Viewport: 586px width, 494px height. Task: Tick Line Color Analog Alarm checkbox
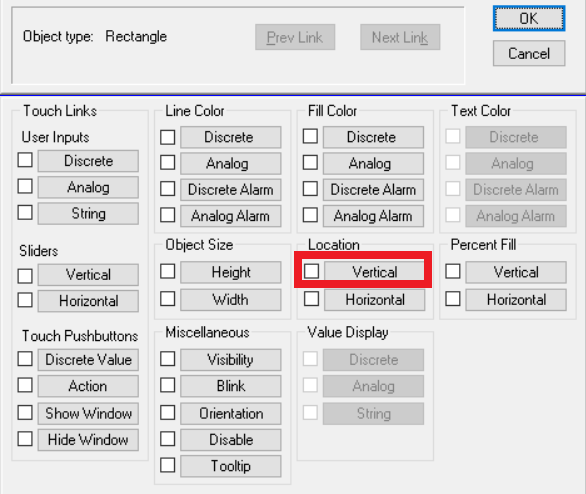(167, 215)
